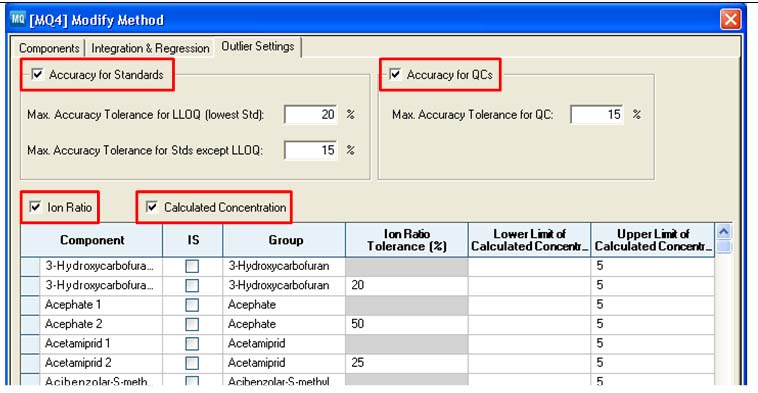Select the Acetamiprid 2 component cell
This screenshot has height=393, width=758.
(x=101, y=363)
